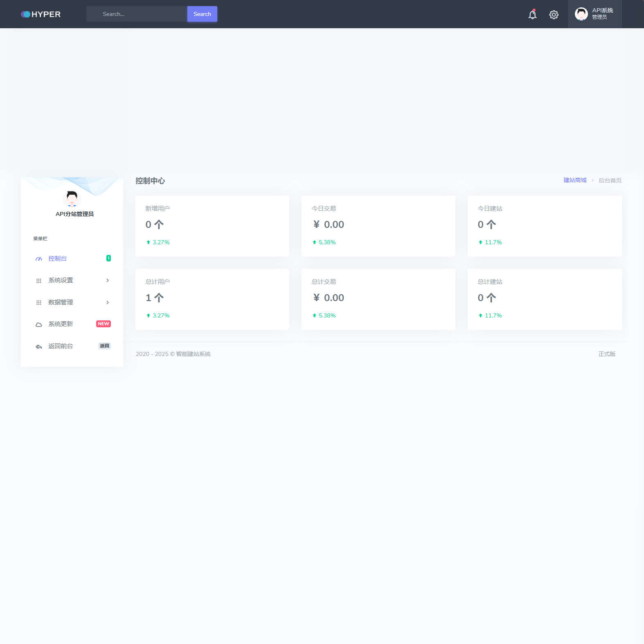This screenshot has height=644, width=644.
Task: Click the 控制中心 page title
Action: (150, 181)
